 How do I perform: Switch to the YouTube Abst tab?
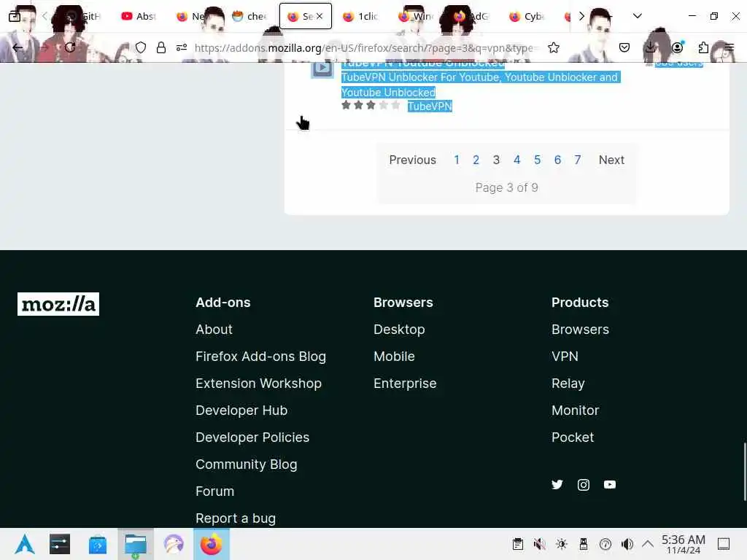click(139, 16)
